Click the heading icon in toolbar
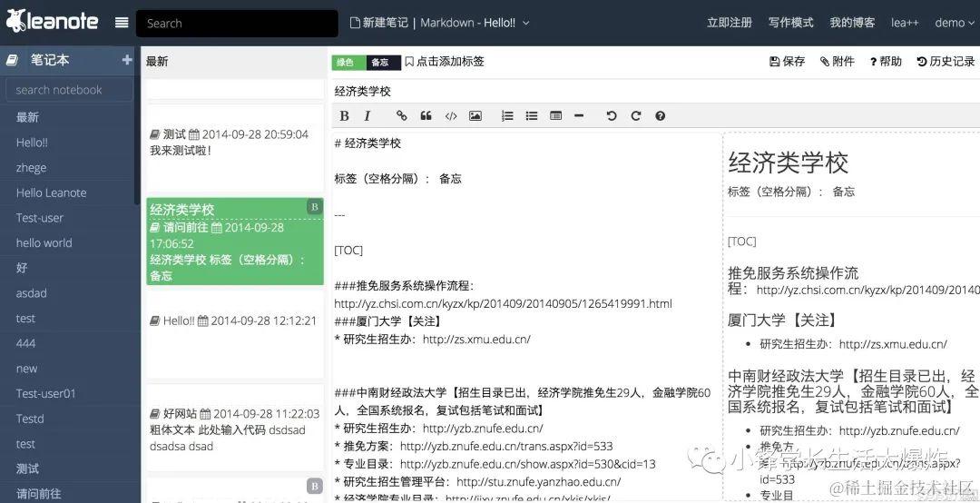Screen dimensions: 980x503 [555, 115]
